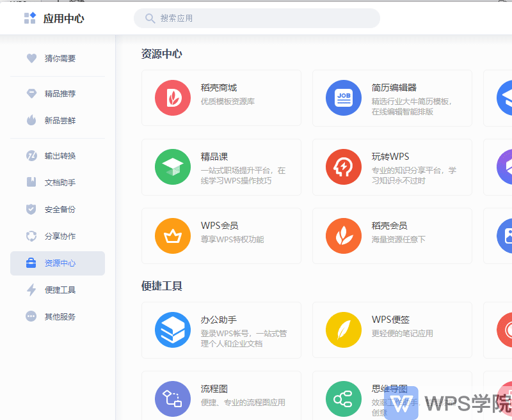Click the 资源中心 section heading
This screenshot has height=420, width=512.
pyautogui.click(x=162, y=54)
